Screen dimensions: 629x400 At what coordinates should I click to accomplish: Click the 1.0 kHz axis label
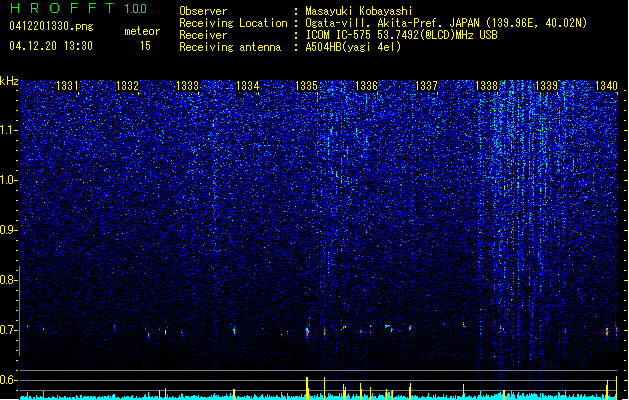tap(8, 180)
